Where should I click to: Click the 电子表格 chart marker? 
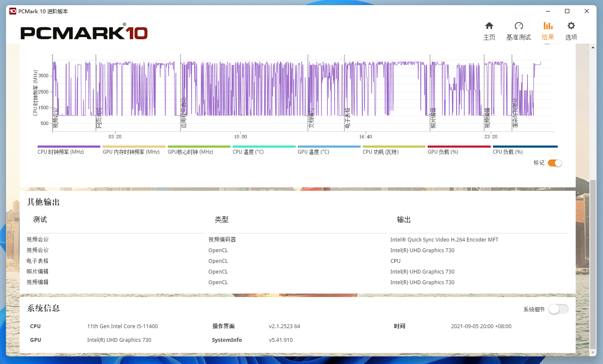tap(347, 118)
